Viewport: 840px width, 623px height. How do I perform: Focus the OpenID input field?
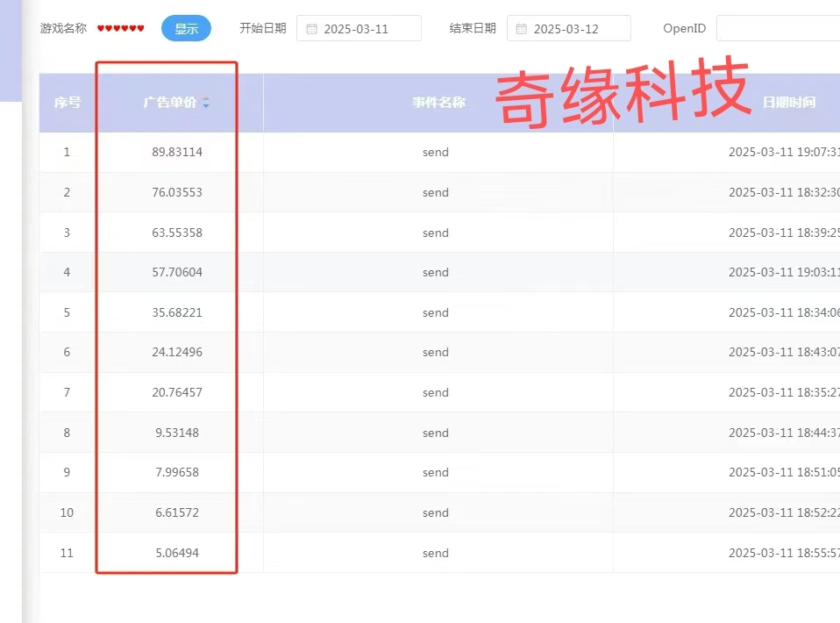(x=778, y=28)
